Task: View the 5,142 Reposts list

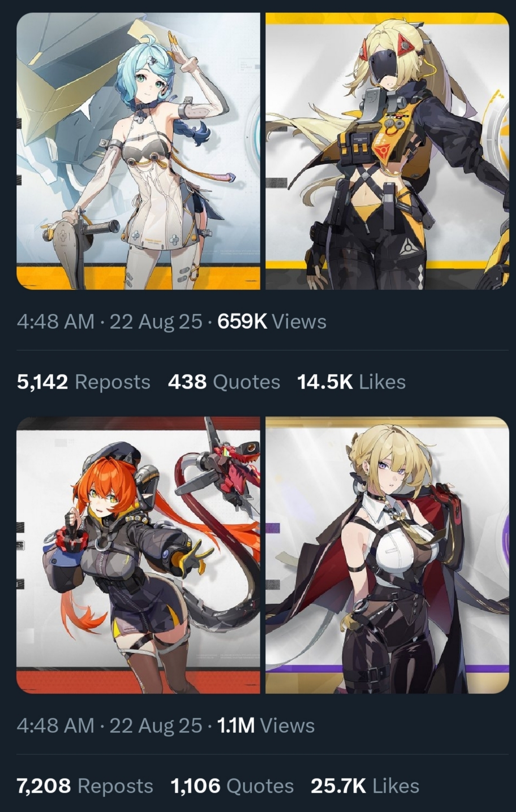Action: point(84,382)
